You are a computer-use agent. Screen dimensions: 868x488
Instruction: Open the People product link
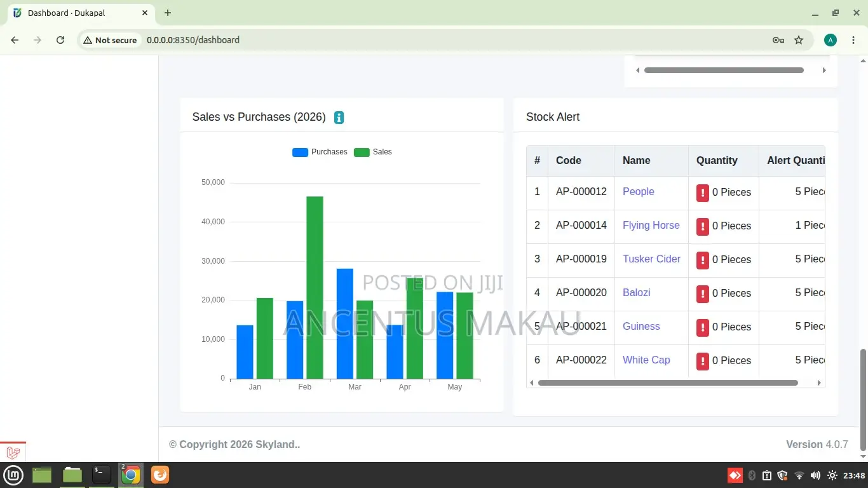[638, 192]
